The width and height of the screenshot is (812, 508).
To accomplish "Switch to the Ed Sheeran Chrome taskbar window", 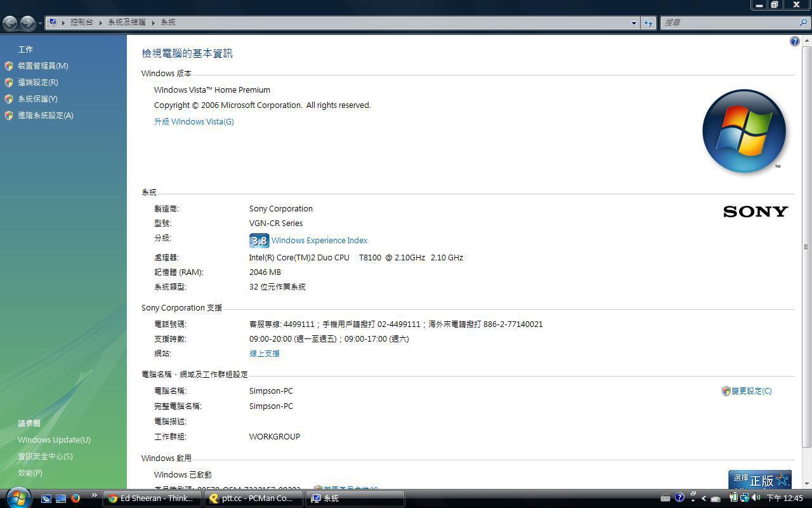I will click(152, 498).
